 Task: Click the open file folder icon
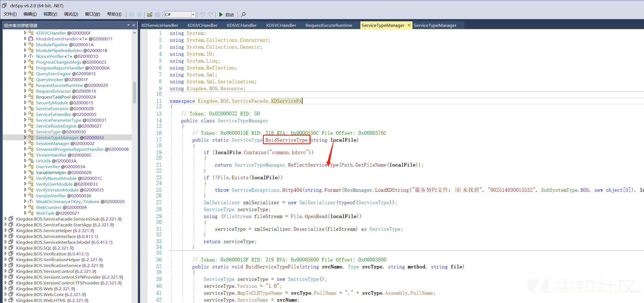tap(150, 14)
